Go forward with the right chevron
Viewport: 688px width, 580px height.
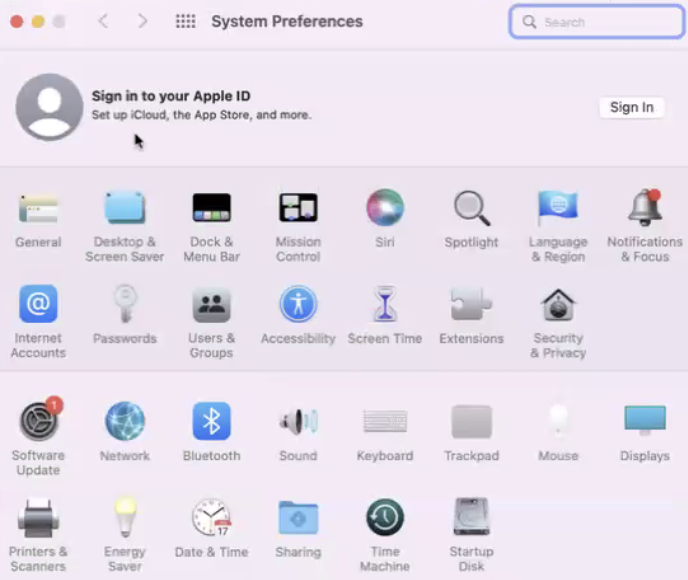[x=142, y=21]
